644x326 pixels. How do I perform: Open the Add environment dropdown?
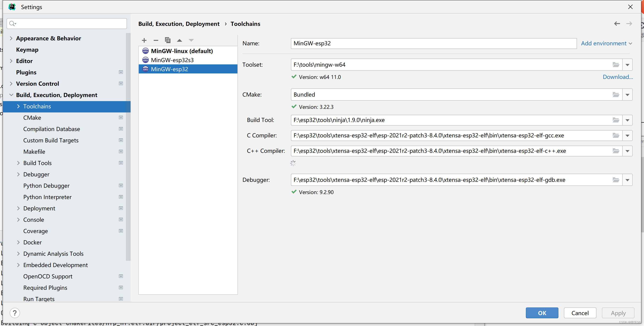click(606, 43)
